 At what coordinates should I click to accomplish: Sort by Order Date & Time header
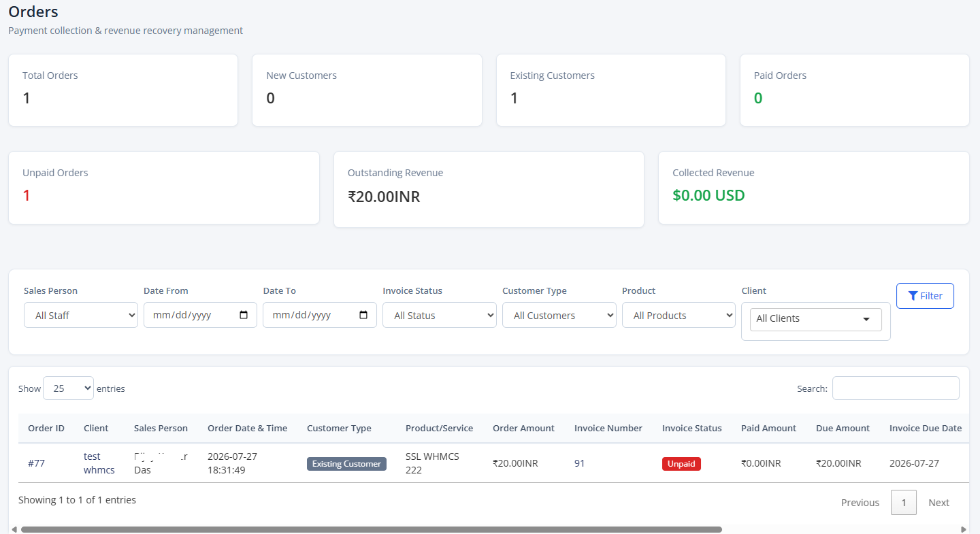pos(247,428)
